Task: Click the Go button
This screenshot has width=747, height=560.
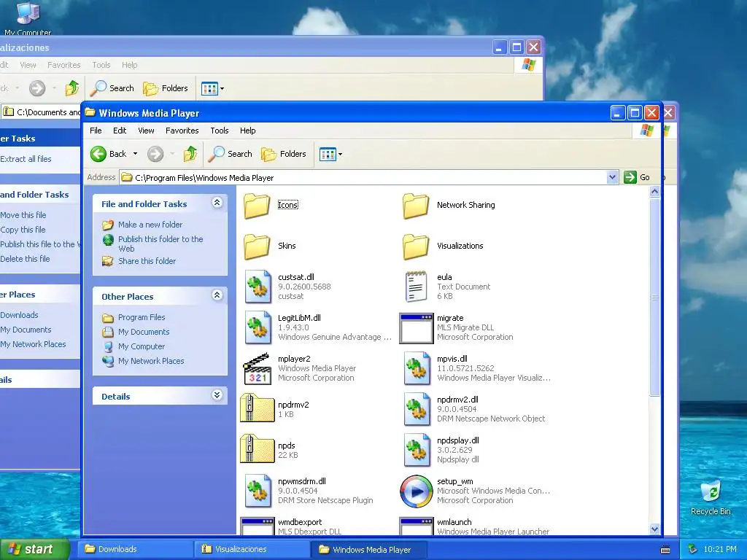Action: pyautogui.click(x=637, y=177)
